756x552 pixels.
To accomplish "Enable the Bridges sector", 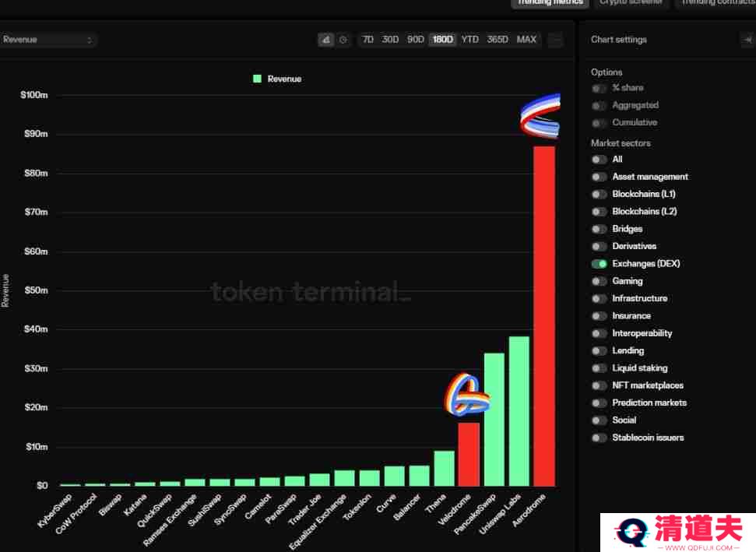I will pos(600,229).
